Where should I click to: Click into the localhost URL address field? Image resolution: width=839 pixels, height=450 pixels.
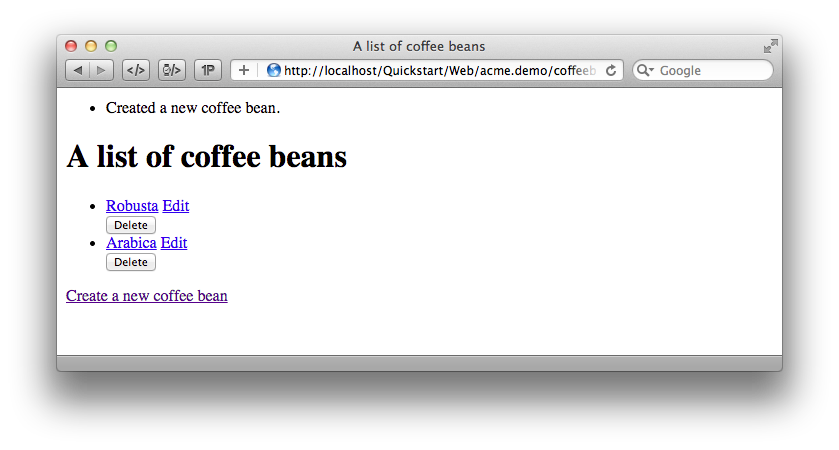point(439,71)
